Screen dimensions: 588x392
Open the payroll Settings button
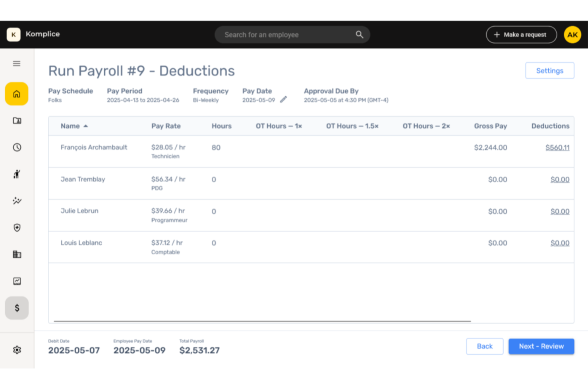point(549,71)
